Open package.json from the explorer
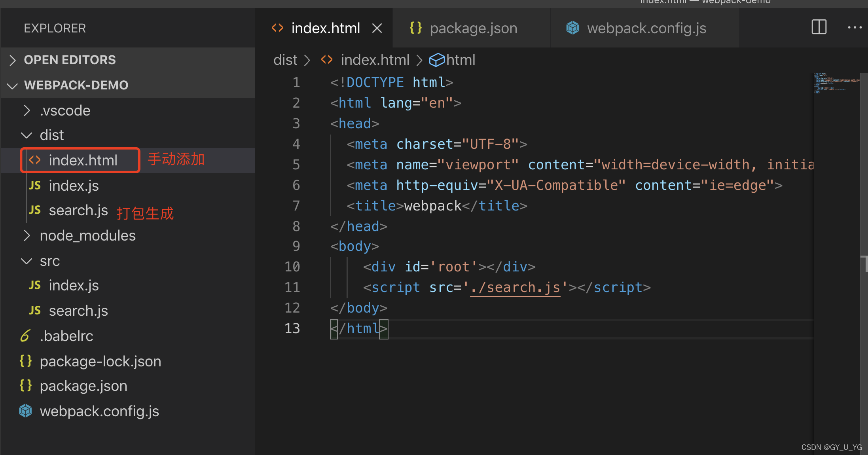 point(127,385)
